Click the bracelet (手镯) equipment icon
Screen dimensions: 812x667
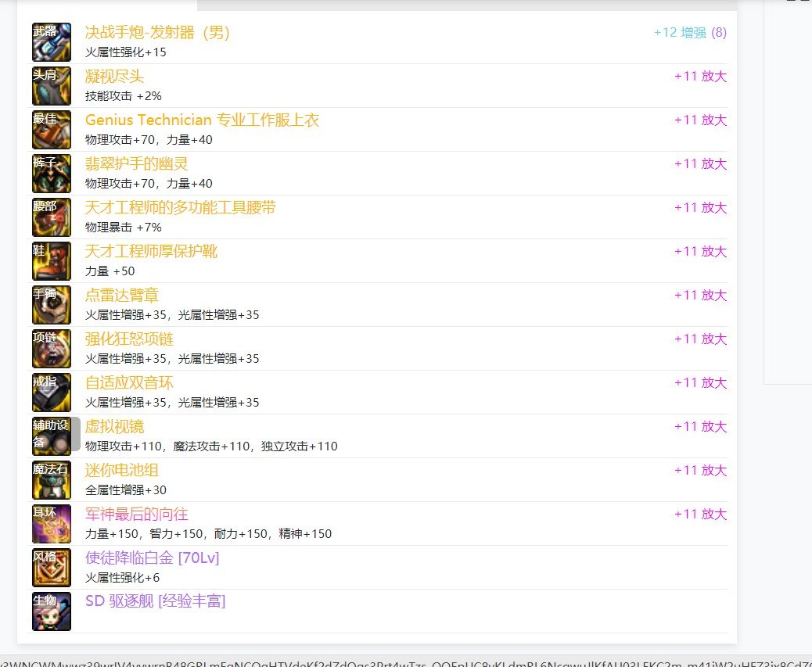(x=52, y=305)
